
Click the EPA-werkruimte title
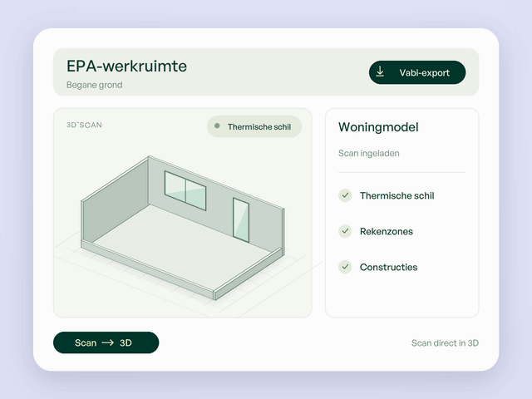coord(126,66)
